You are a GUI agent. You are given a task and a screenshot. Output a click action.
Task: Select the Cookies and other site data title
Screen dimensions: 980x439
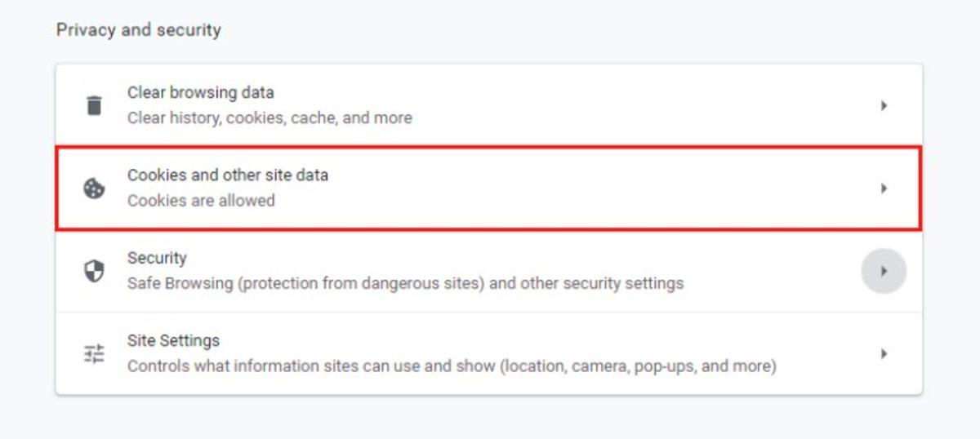point(227,175)
